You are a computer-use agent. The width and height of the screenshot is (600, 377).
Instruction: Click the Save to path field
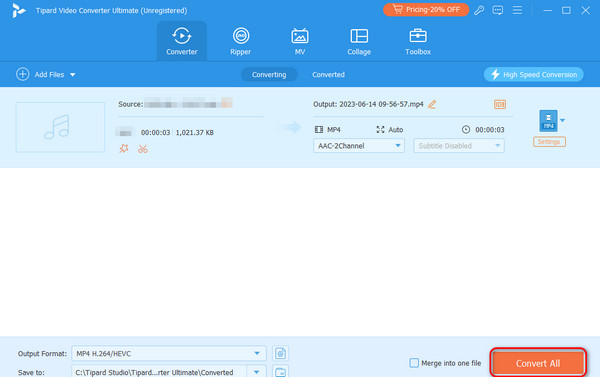click(x=159, y=372)
